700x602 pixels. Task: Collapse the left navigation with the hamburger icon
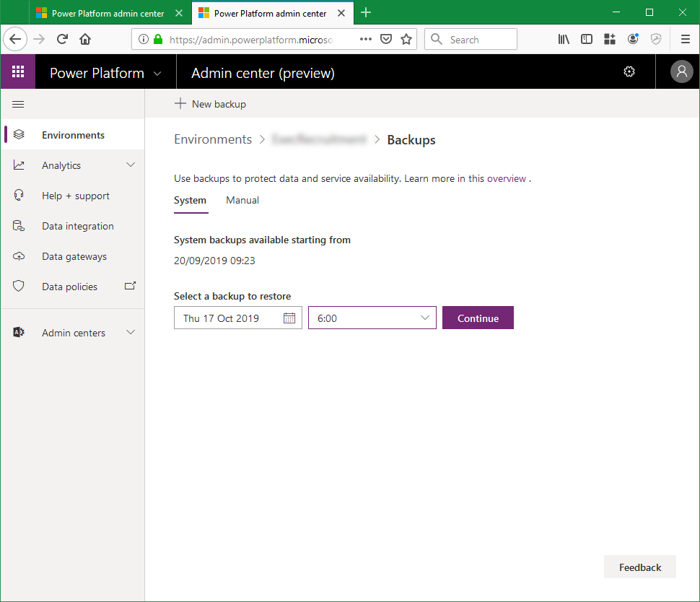point(19,104)
